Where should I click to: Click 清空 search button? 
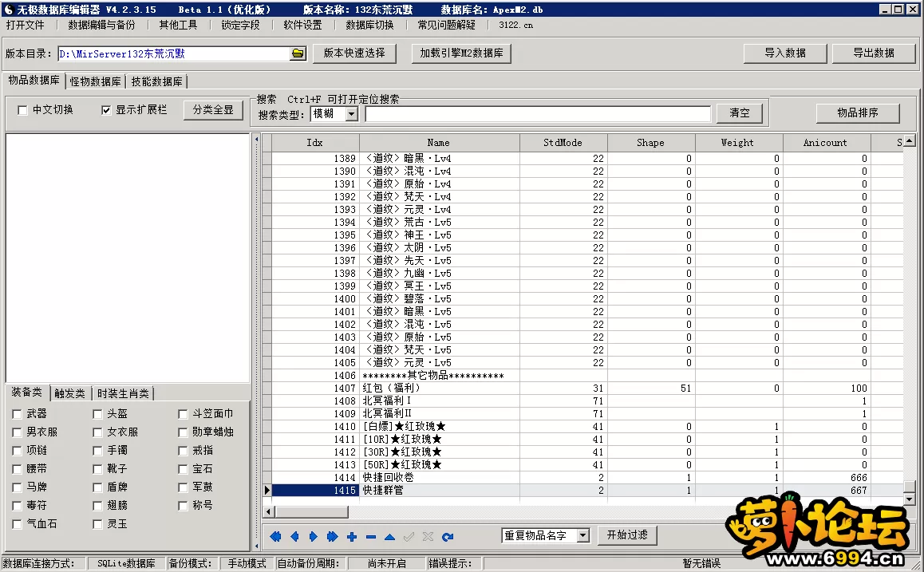point(740,113)
